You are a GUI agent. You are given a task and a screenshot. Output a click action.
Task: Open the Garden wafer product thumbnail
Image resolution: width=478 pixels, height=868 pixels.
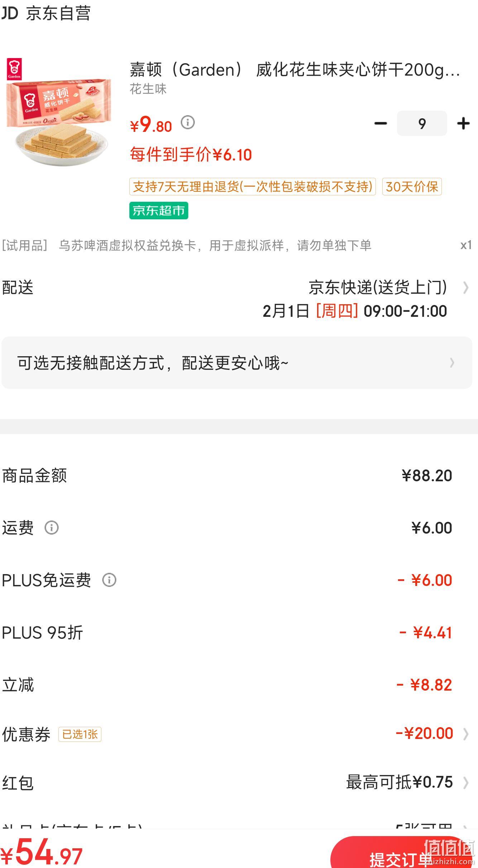[59, 112]
